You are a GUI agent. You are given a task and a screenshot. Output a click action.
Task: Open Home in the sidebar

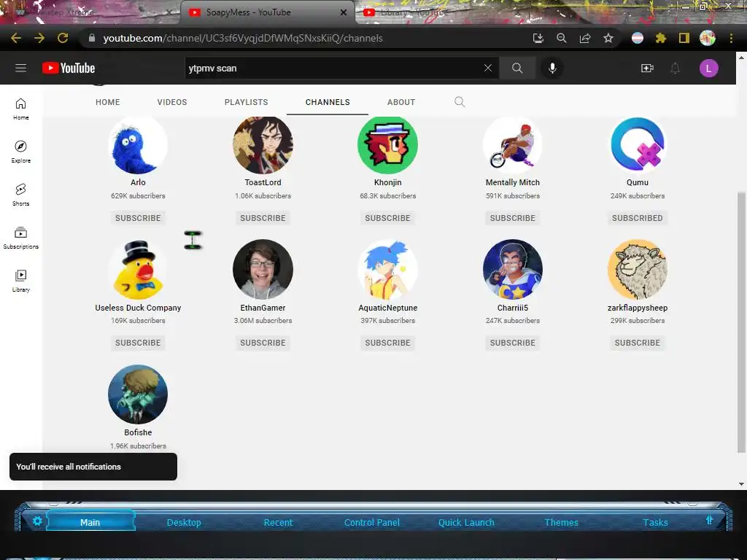pos(20,109)
